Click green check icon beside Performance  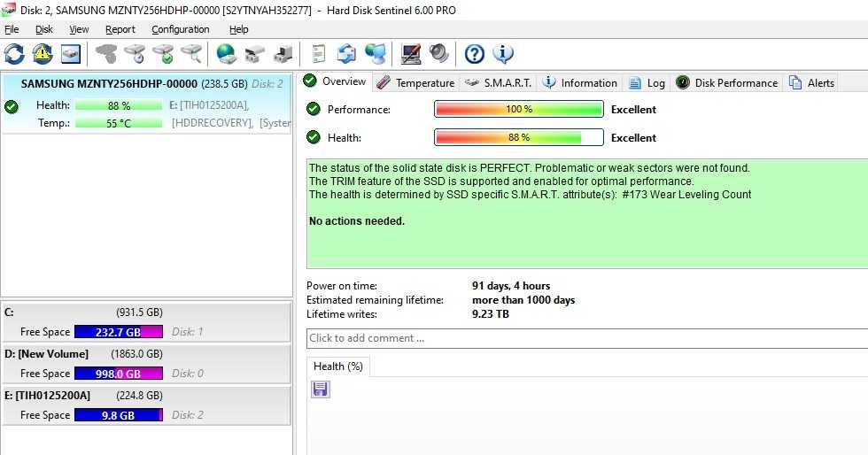pos(314,109)
